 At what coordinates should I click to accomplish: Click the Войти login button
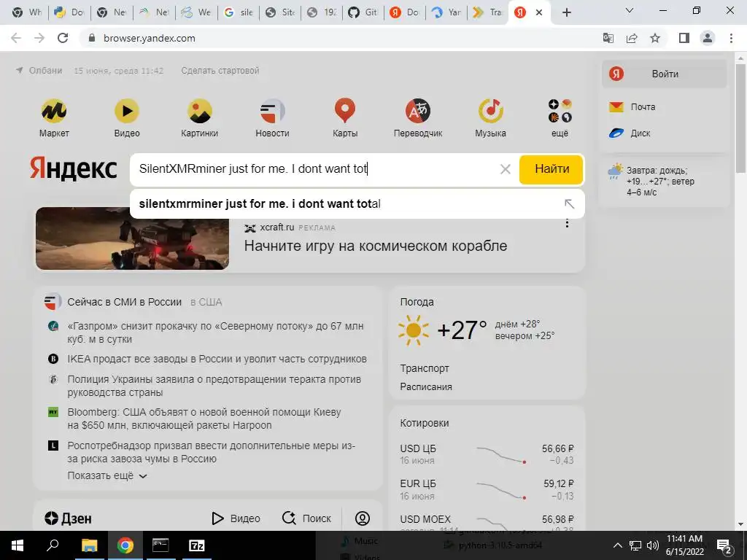click(664, 74)
